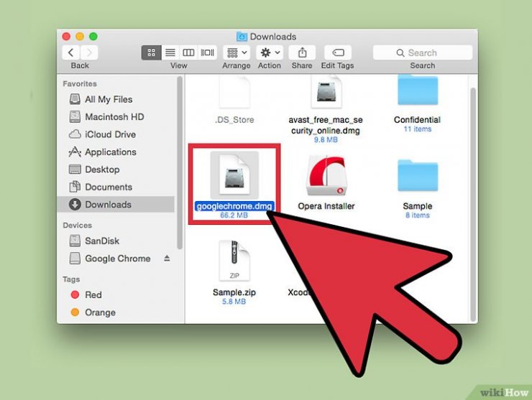The image size is (532, 400).
Task: Click the SanDisk drive icon
Action: click(75, 241)
